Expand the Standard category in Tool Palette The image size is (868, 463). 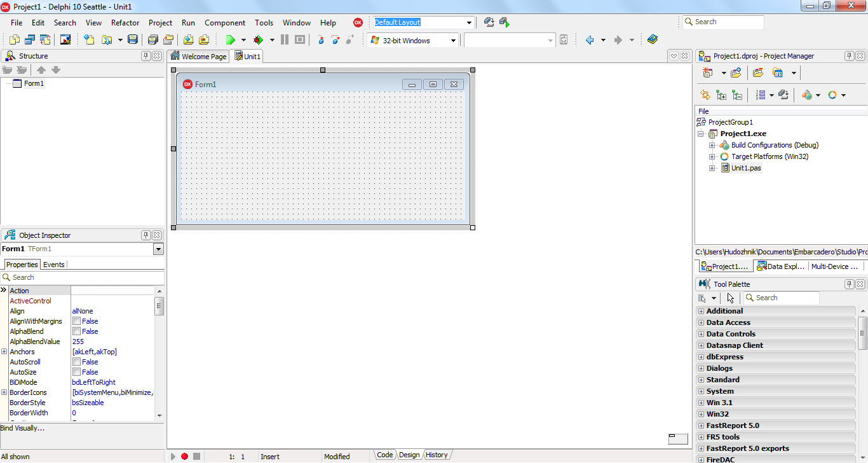(701, 380)
